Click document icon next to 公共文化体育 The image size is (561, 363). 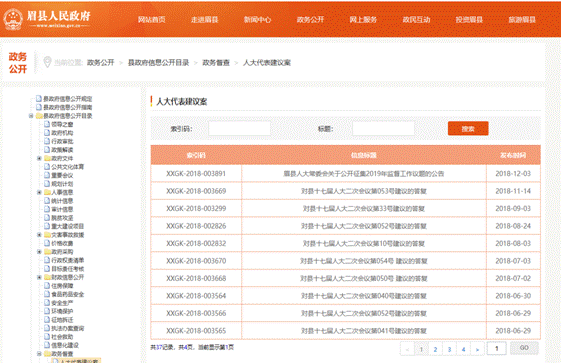click(x=47, y=167)
